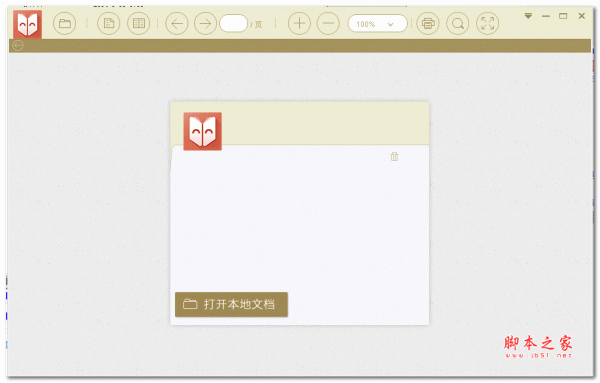The image size is (600, 383).
Task: Close the reader window
Action: click(x=582, y=16)
